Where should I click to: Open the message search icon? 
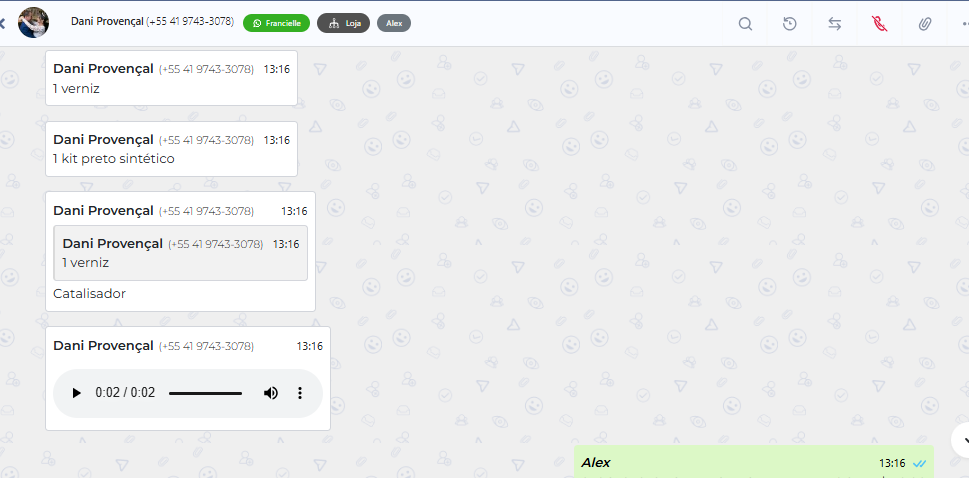[x=745, y=24]
